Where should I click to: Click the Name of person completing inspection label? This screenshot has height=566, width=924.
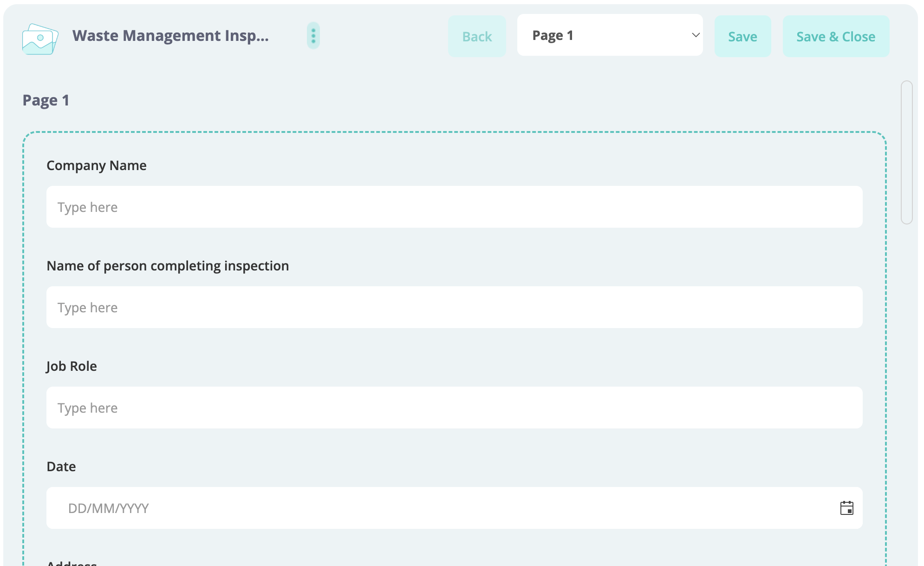[168, 266]
